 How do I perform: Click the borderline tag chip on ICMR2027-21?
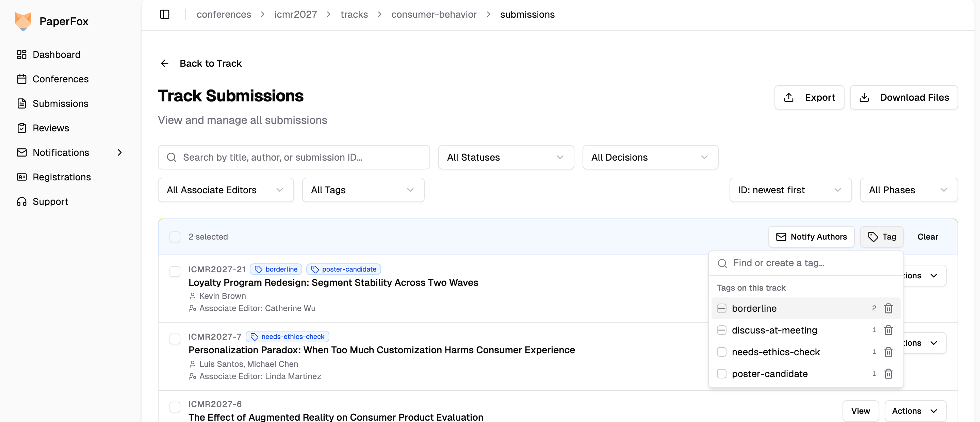point(276,270)
